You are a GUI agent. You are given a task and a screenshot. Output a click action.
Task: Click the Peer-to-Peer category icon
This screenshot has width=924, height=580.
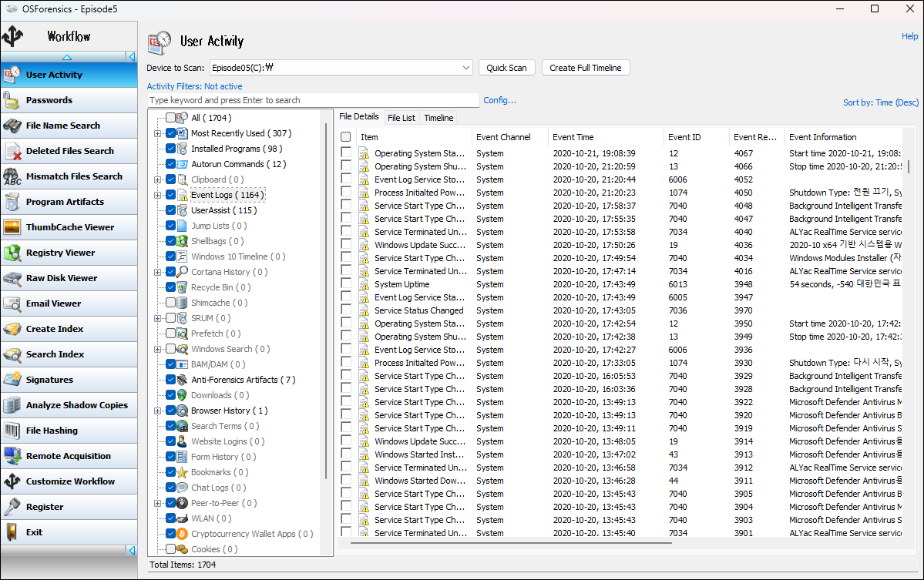pos(182,503)
